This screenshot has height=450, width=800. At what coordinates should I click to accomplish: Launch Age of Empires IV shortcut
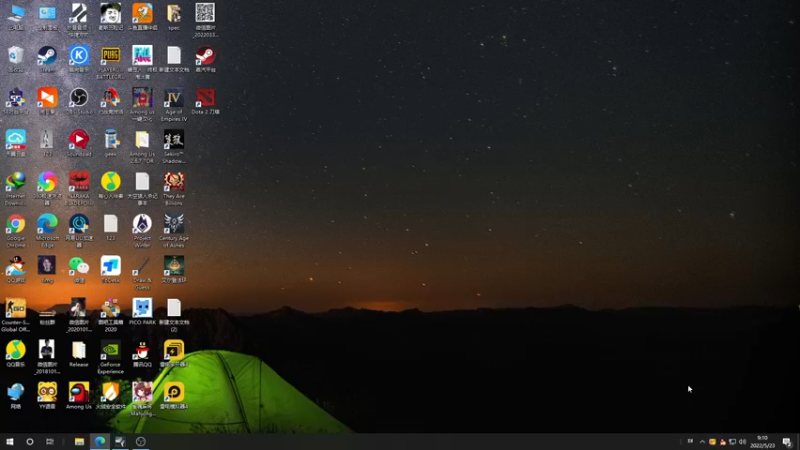[173, 97]
